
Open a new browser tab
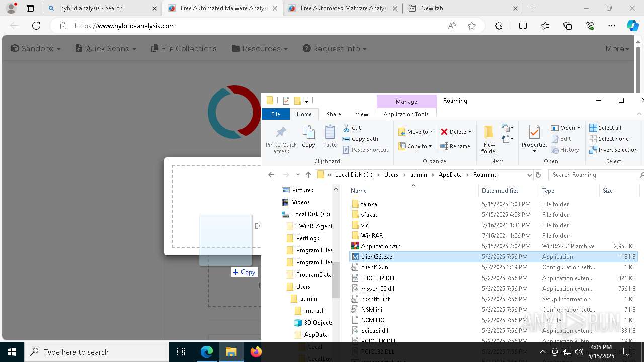[532, 8]
